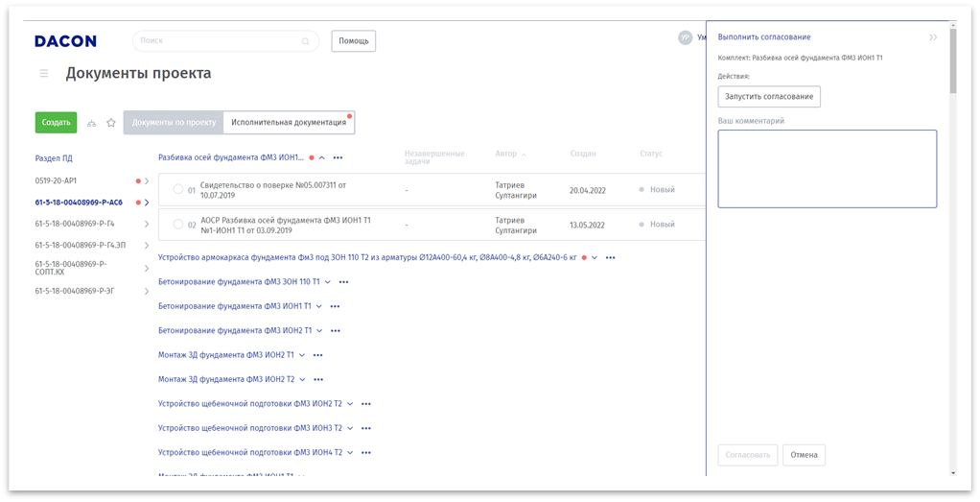
Task: Select radio button for document 02 АОСР Разбивка
Action: pos(177,225)
